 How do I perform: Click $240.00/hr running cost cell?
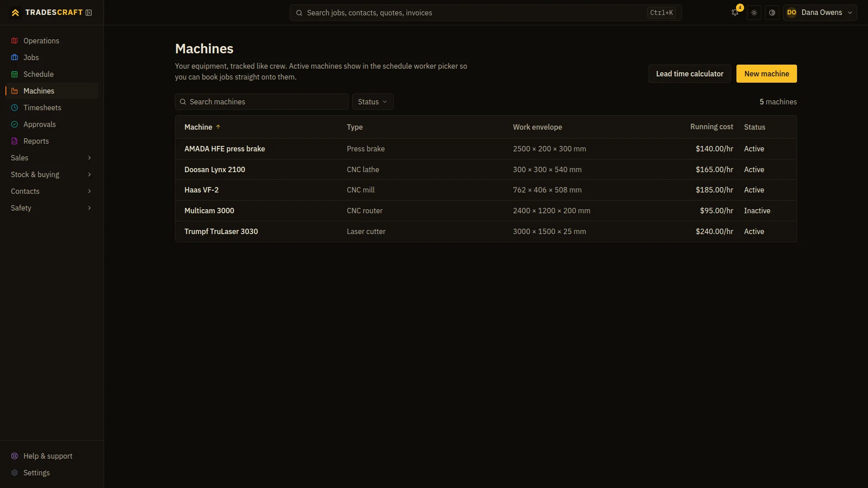point(714,231)
